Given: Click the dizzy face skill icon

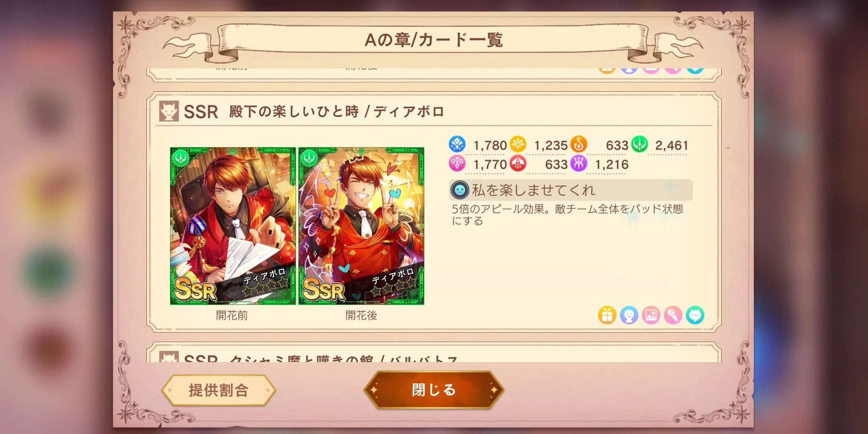Looking at the screenshot, I should pos(460,190).
